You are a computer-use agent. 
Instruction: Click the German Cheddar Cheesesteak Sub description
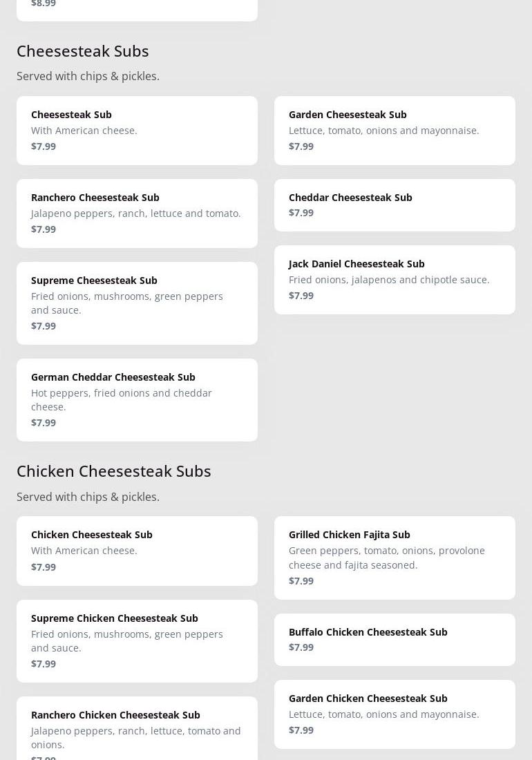[122, 399]
